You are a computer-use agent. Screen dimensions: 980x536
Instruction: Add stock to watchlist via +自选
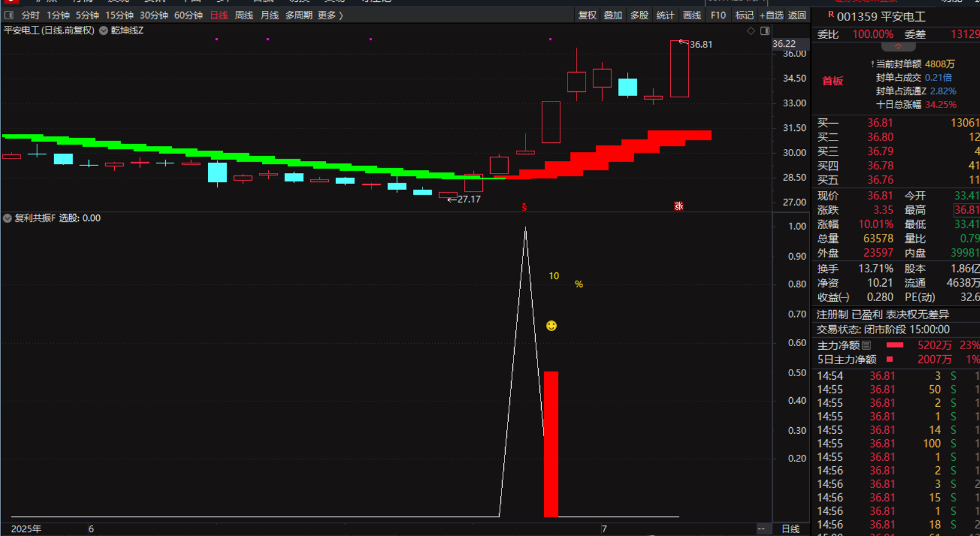[771, 15]
